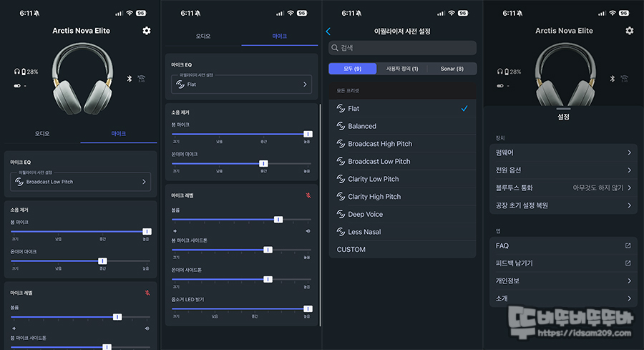
Task: Tap the EQ icon next to Balanced preset
Action: click(x=341, y=126)
